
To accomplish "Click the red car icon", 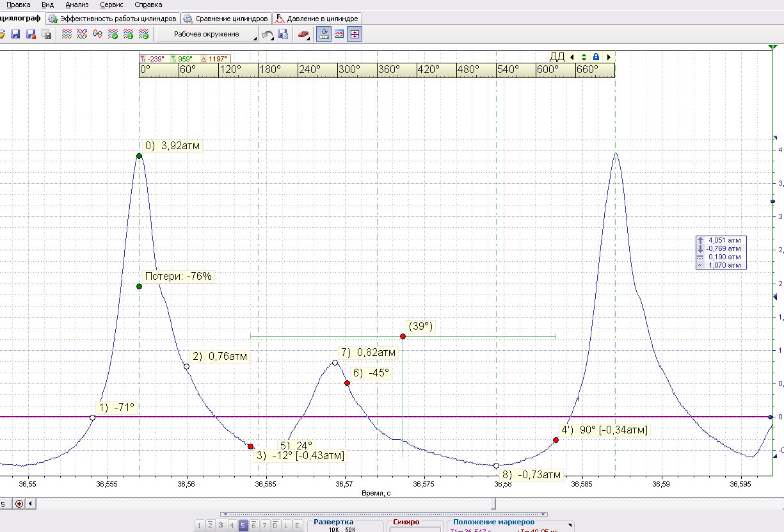I will (x=303, y=34).
